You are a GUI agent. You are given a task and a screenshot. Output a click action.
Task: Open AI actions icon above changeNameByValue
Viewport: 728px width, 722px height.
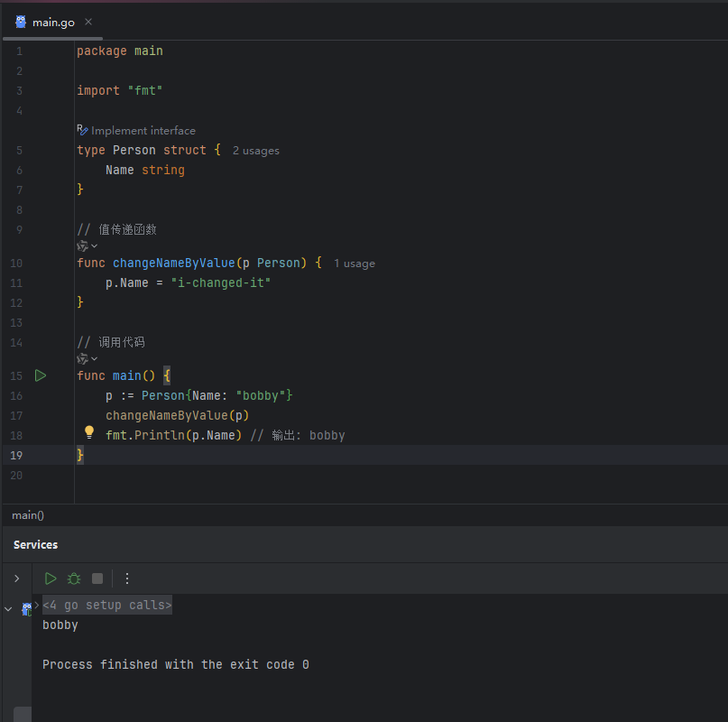click(x=83, y=245)
